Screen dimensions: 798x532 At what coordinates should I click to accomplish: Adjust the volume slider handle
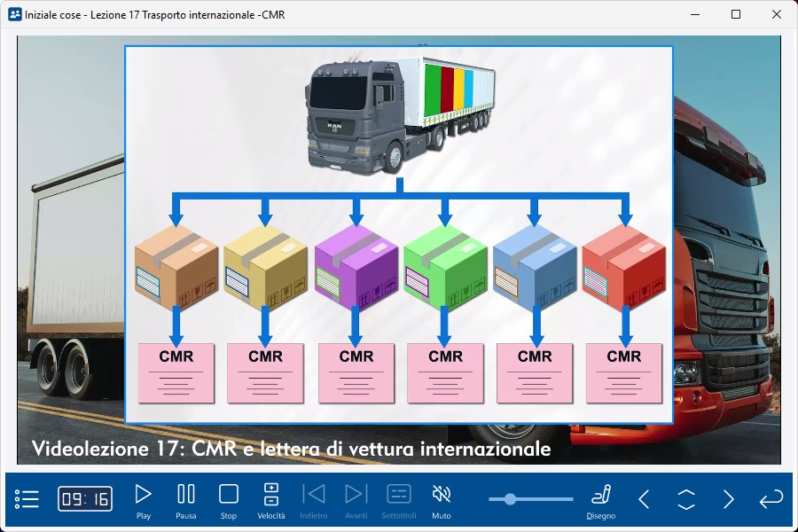pos(510,499)
